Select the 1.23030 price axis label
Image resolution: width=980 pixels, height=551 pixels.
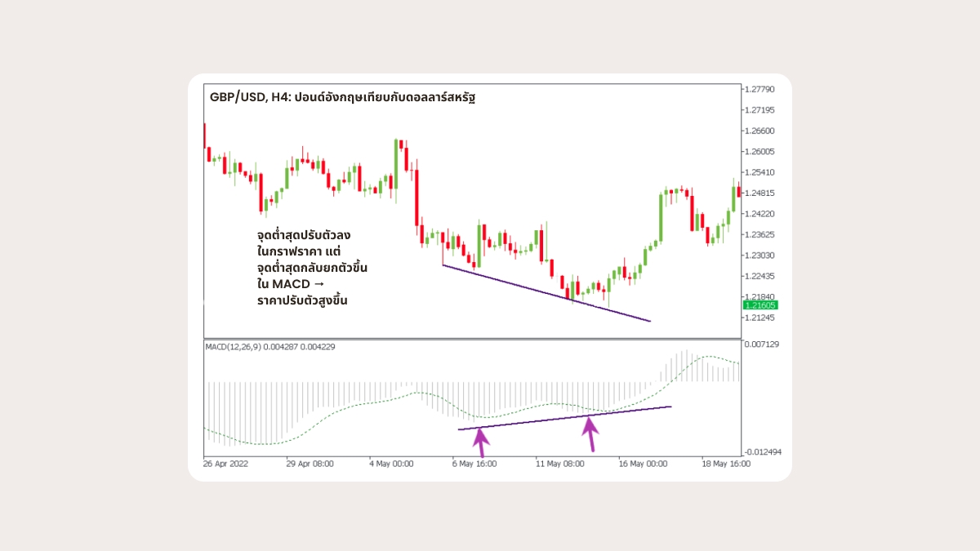(x=759, y=256)
